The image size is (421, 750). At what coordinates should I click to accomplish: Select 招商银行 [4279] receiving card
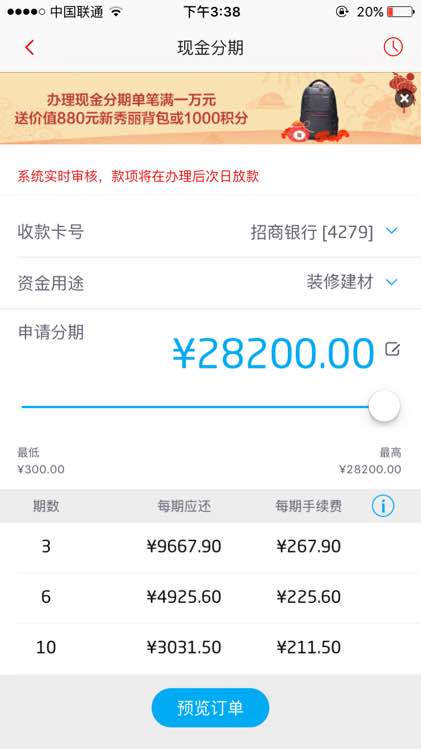(x=312, y=232)
